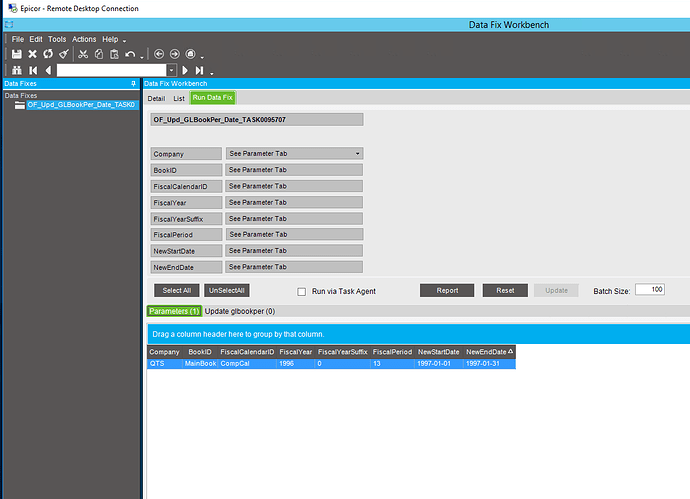Select the Parameters (1) tab
Viewport: 690px width, 499px height.
(x=174, y=311)
